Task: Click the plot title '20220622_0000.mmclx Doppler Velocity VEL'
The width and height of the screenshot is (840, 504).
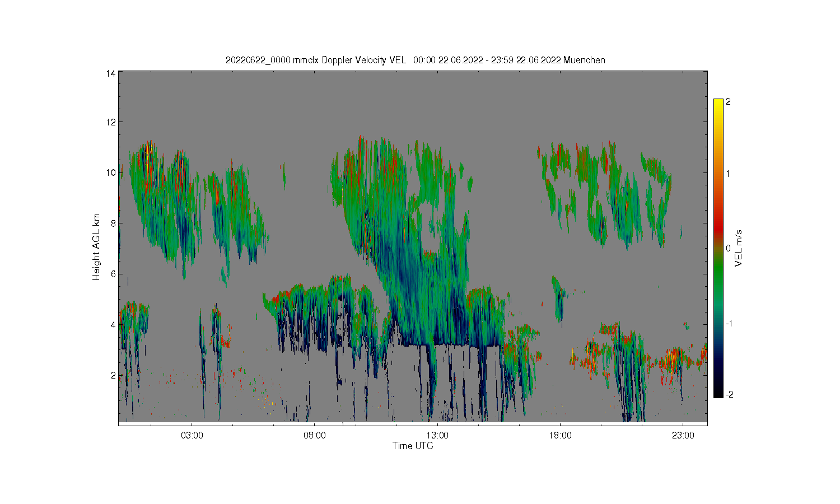Action: [x=315, y=60]
